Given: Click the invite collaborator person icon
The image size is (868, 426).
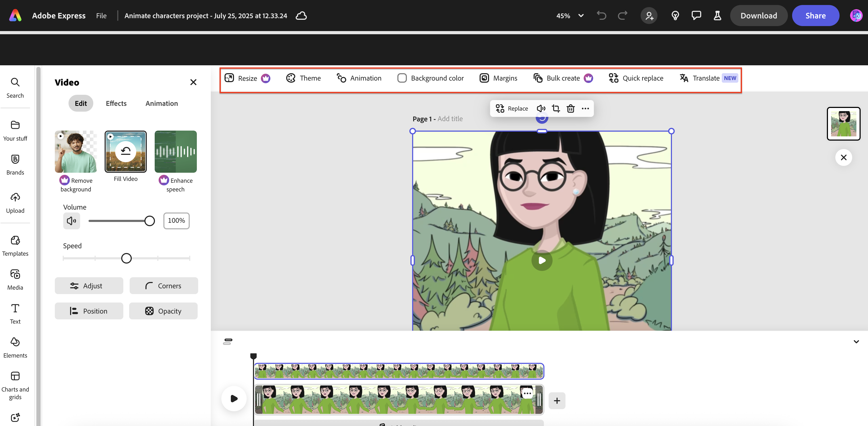Looking at the screenshot, I should (x=649, y=16).
